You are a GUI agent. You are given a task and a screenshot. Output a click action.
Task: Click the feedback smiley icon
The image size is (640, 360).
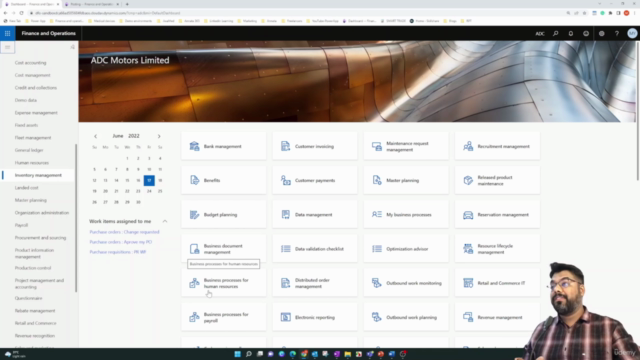click(x=586, y=33)
